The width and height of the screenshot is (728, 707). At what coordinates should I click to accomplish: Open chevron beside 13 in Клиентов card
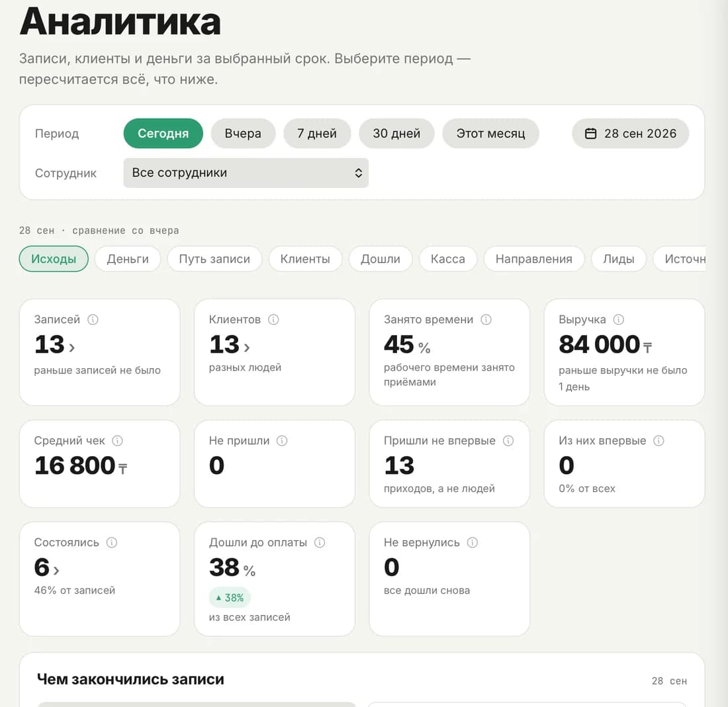(247, 348)
